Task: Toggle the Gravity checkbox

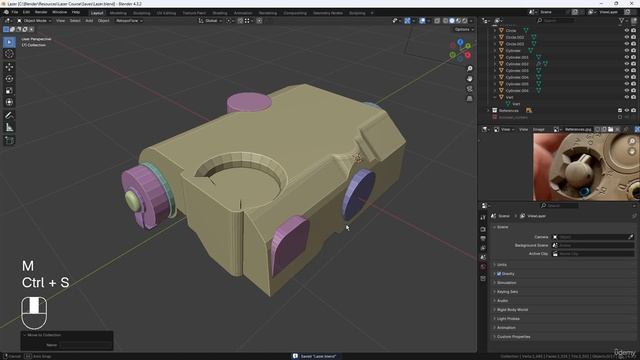Action: (499, 274)
